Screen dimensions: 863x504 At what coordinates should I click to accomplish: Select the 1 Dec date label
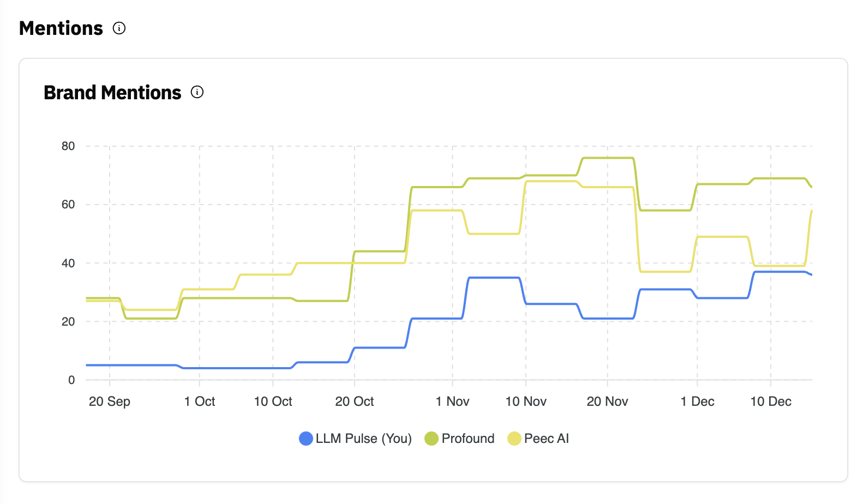(x=697, y=401)
